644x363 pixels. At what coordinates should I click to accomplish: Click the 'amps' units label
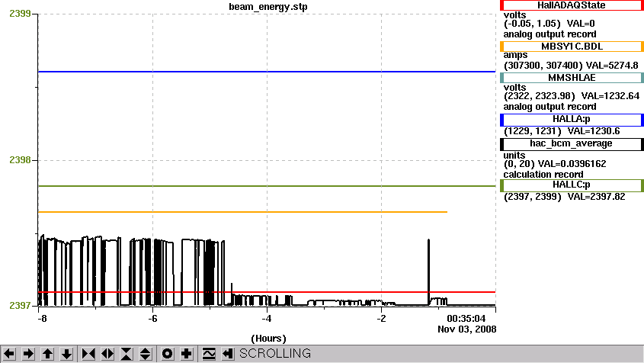pyautogui.click(x=515, y=55)
